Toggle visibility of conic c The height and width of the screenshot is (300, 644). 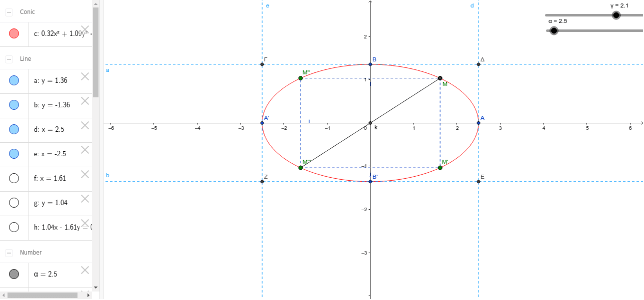(x=14, y=34)
